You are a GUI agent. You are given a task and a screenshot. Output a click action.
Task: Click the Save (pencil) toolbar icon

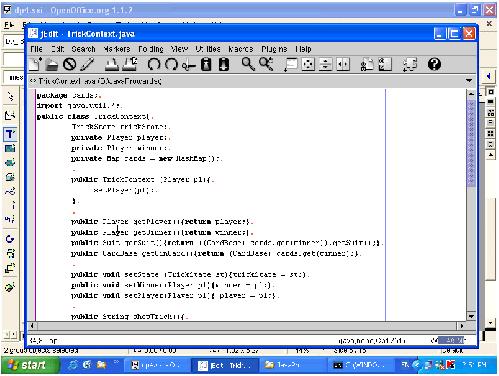87,64
